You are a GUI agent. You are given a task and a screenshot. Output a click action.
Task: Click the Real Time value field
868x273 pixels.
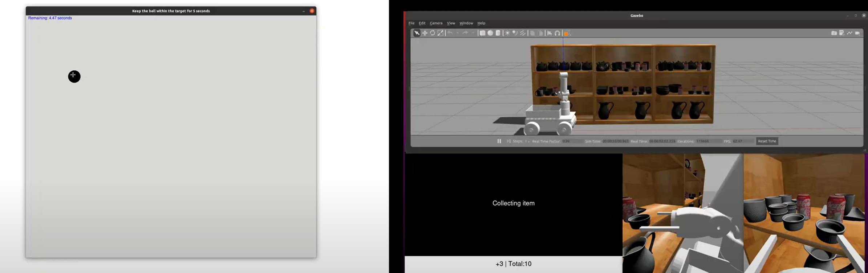(662, 141)
